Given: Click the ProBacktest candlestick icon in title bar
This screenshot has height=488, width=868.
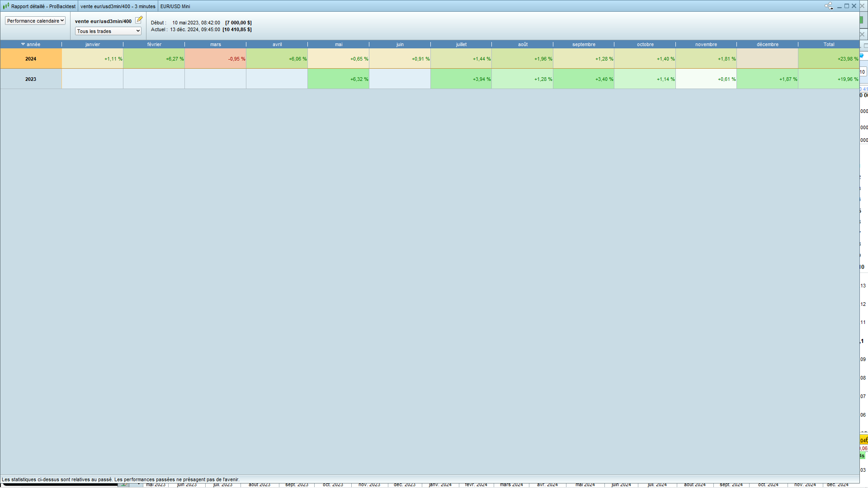Looking at the screenshot, I should click(x=6, y=6).
